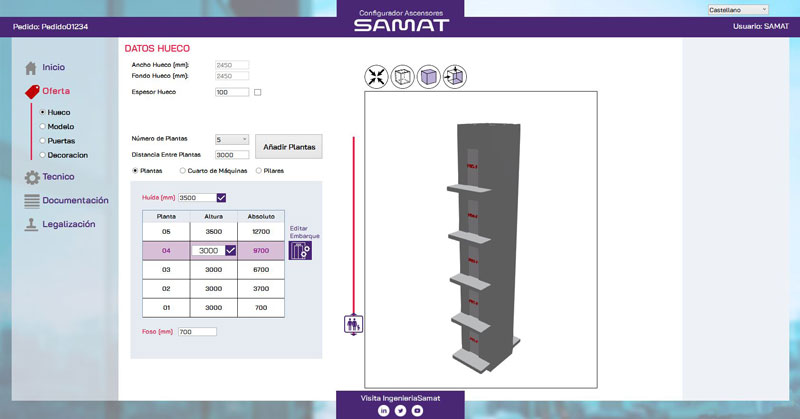Edit the floor 04 Altura field

pyautogui.click(x=209, y=251)
